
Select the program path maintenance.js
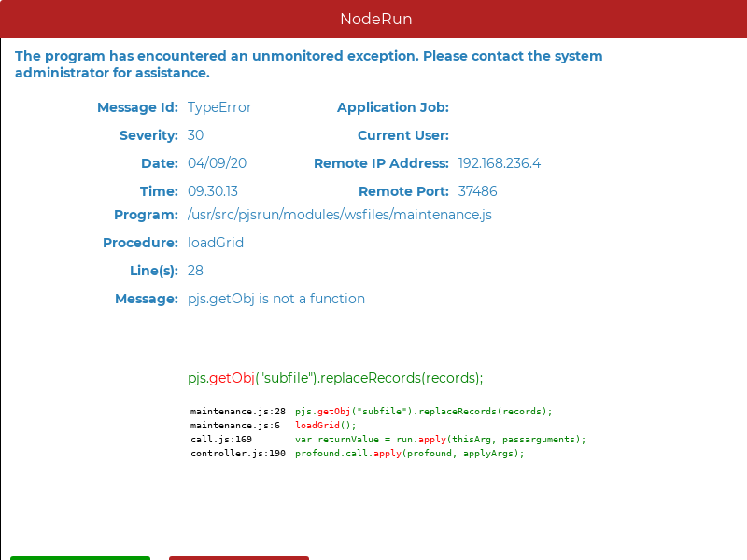pyautogui.click(x=339, y=215)
